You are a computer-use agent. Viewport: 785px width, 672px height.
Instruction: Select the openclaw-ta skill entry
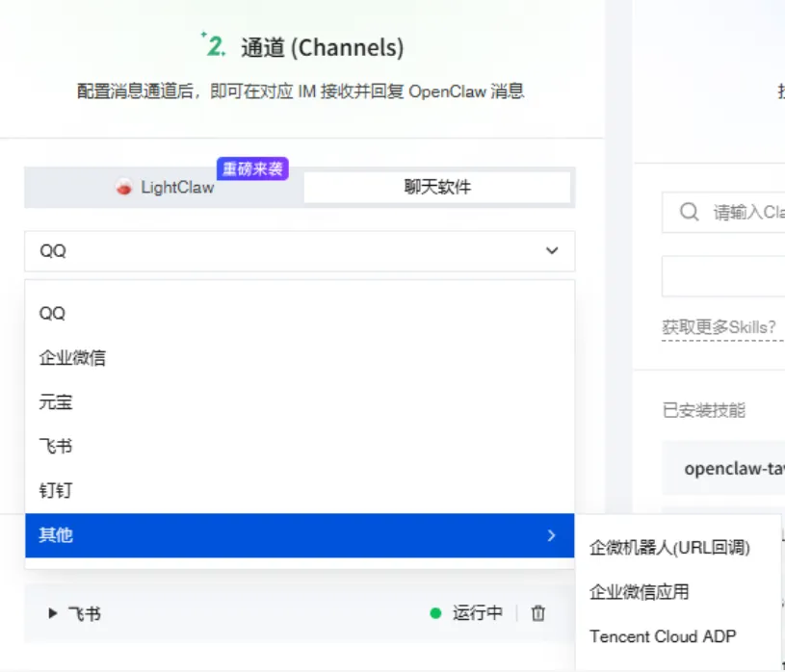point(723,468)
